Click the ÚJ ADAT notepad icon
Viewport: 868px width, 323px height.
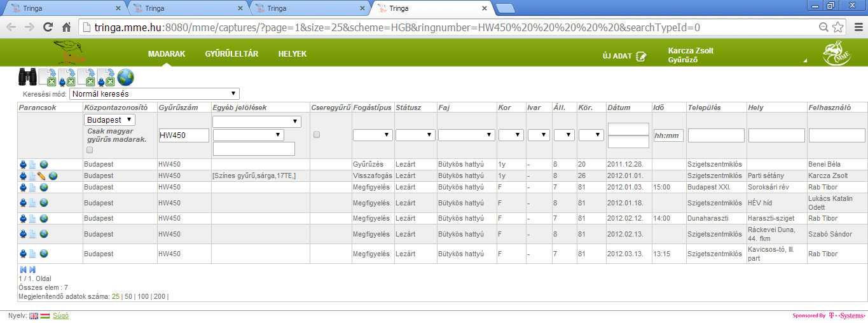pyautogui.click(x=641, y=56)
